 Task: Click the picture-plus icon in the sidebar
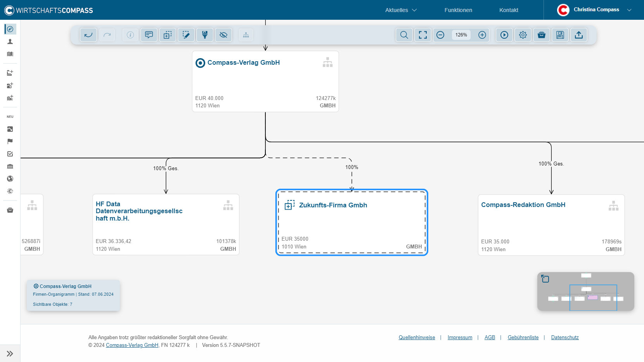pos(10,85)
